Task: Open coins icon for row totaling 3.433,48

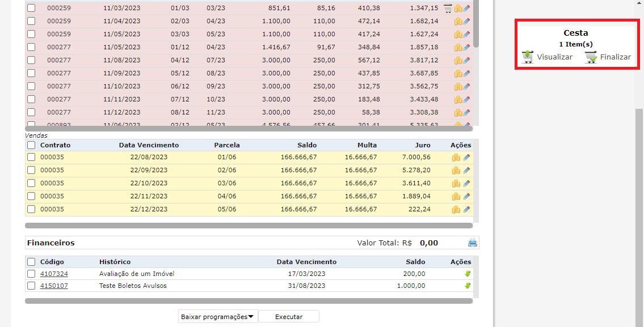Action: coord(458,100)
